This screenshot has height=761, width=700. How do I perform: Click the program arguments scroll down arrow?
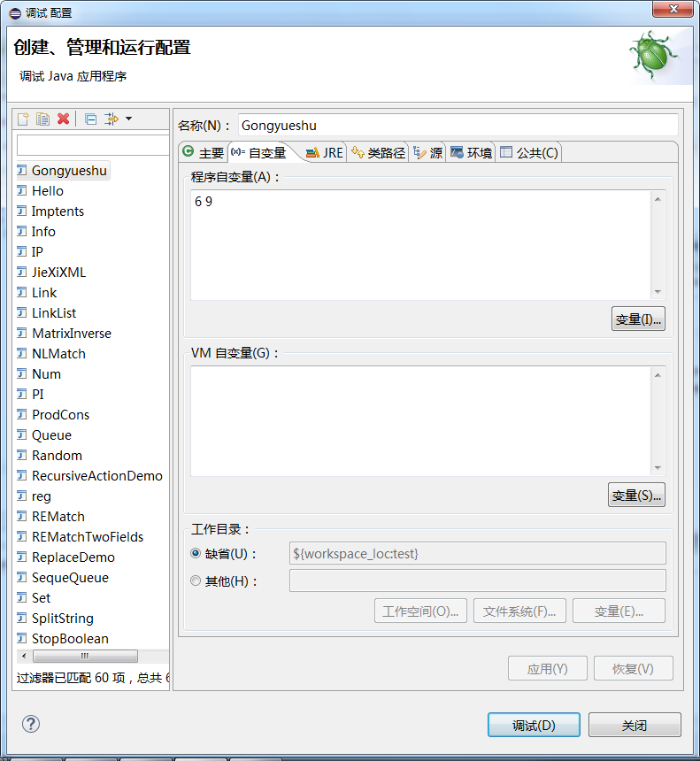point(658,292)
